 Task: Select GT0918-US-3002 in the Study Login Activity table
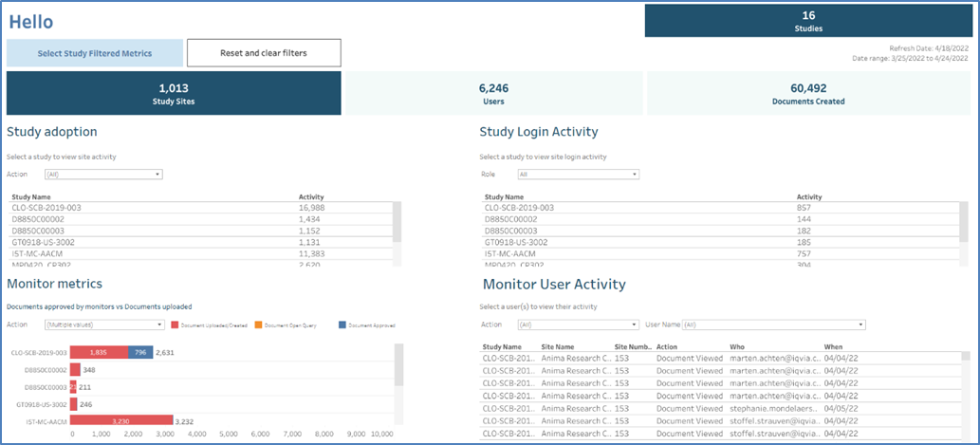516,242
